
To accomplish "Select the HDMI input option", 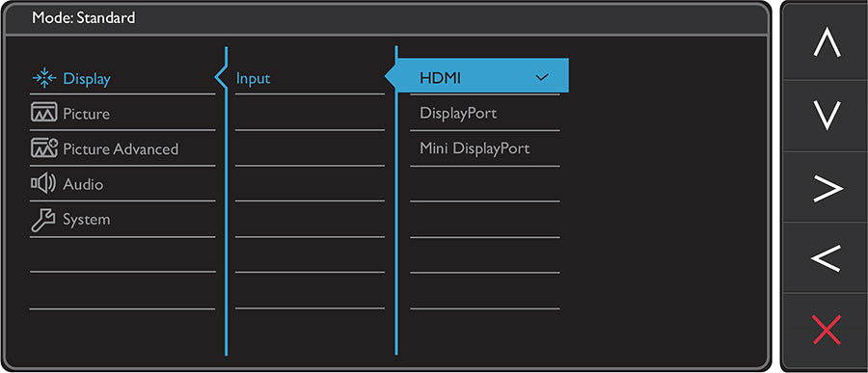I will tap(440, 78).
